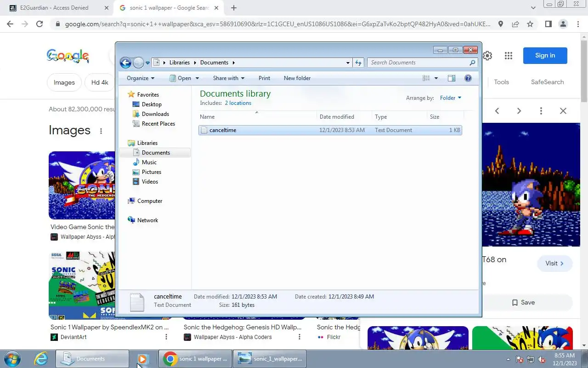
Task: Show next image in preview panel
Action: click(x=519, y=111)
